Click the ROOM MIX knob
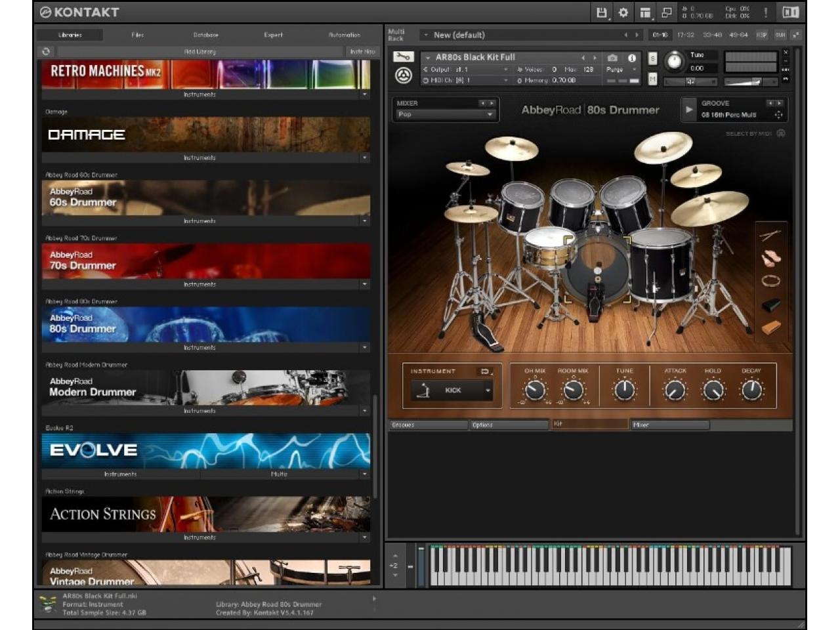 pyautogui.click(x=574, y=390)
